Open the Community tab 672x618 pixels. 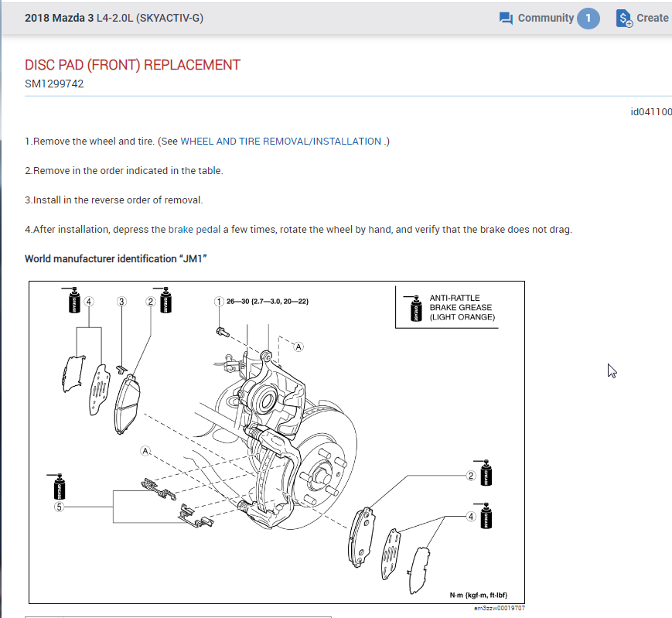coord(545,19)
